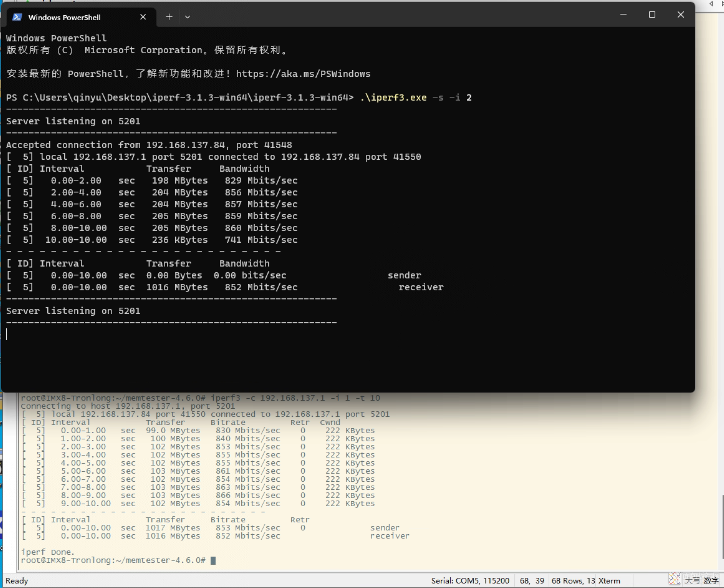Click the 99.0 MBytes transfer value
The image size is (724, 588).
click(173, 430)
